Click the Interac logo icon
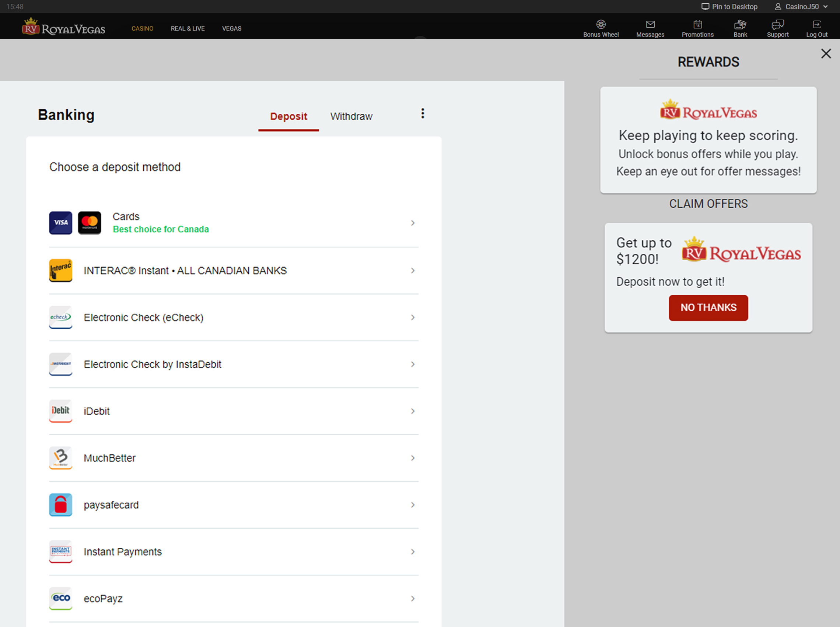The height and width of the screenshot is (627, 840). pos(61,270)
